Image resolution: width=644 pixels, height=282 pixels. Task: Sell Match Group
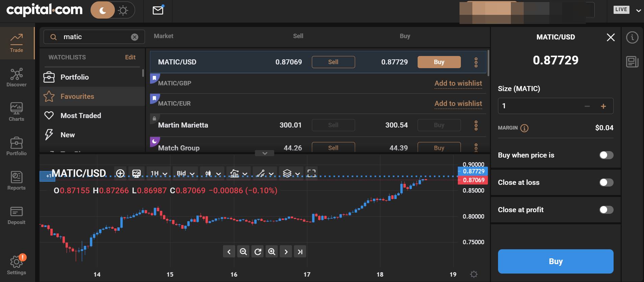tap(333, 147)
